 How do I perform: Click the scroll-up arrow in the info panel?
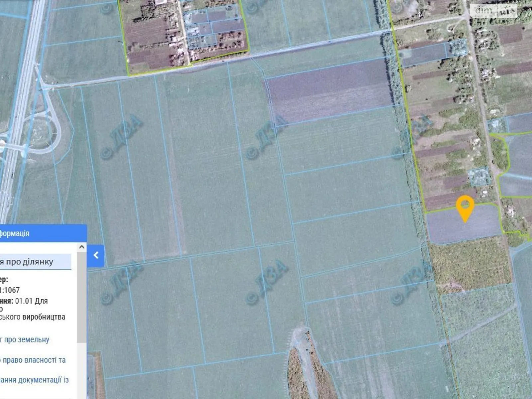81,247
